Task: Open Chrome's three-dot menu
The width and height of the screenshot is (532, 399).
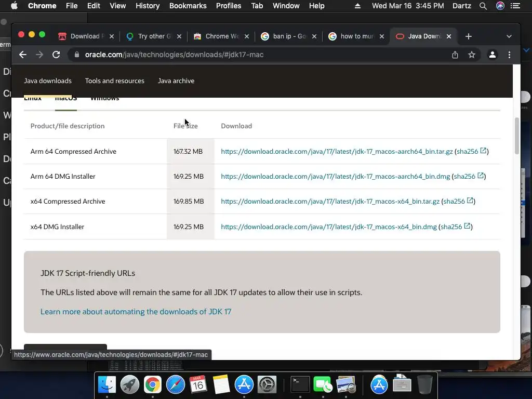Action: 509,55
